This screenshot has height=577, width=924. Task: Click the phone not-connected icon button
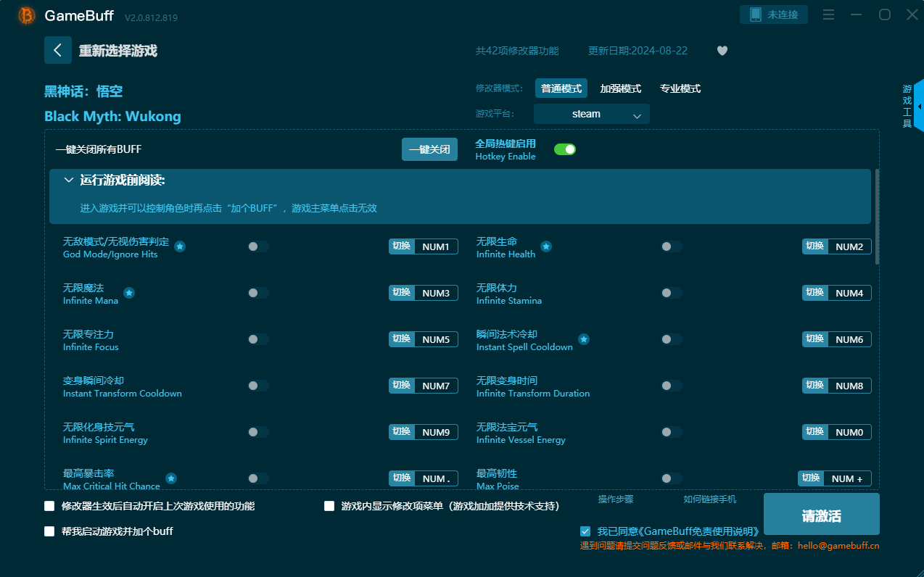click(774, 14)
